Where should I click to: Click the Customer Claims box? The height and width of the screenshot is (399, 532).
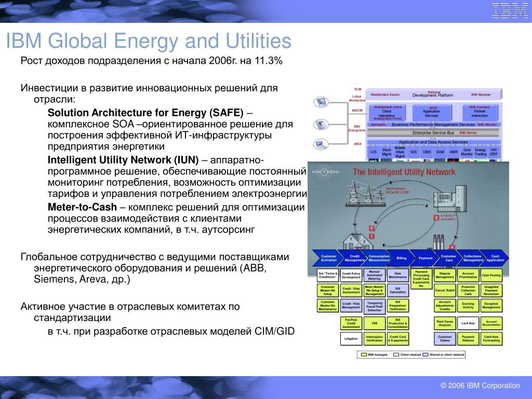(445, 339)
